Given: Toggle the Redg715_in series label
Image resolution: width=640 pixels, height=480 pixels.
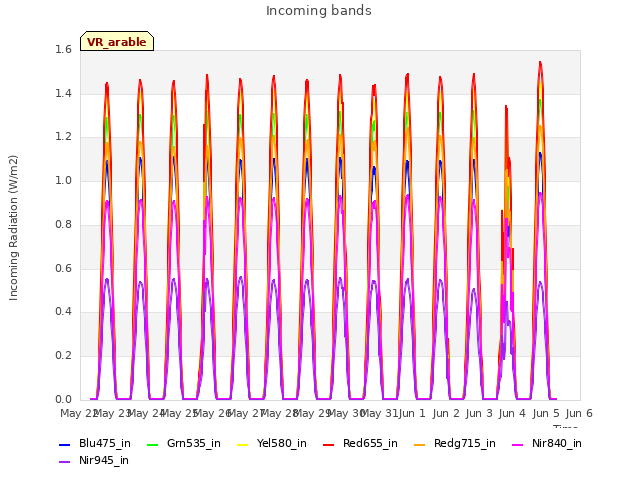Looking at the screenshot, I should pyautogui.click(x=465, y=444).
